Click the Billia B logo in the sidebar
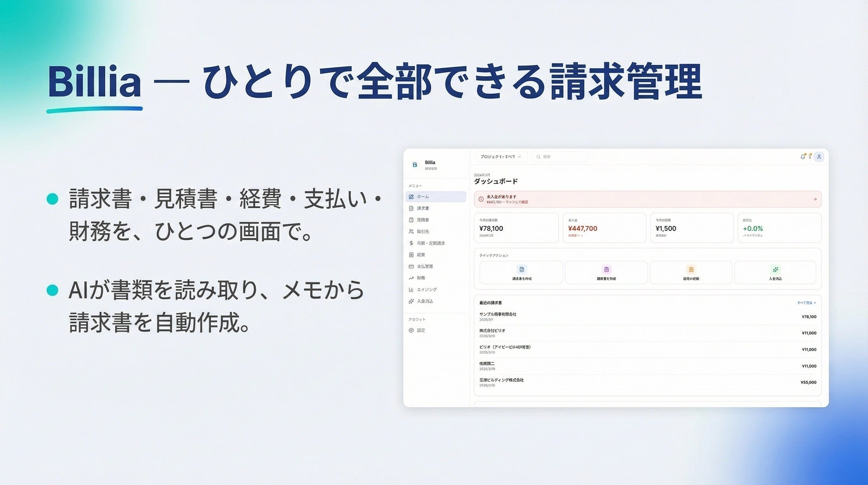 [x=415, y=165]
